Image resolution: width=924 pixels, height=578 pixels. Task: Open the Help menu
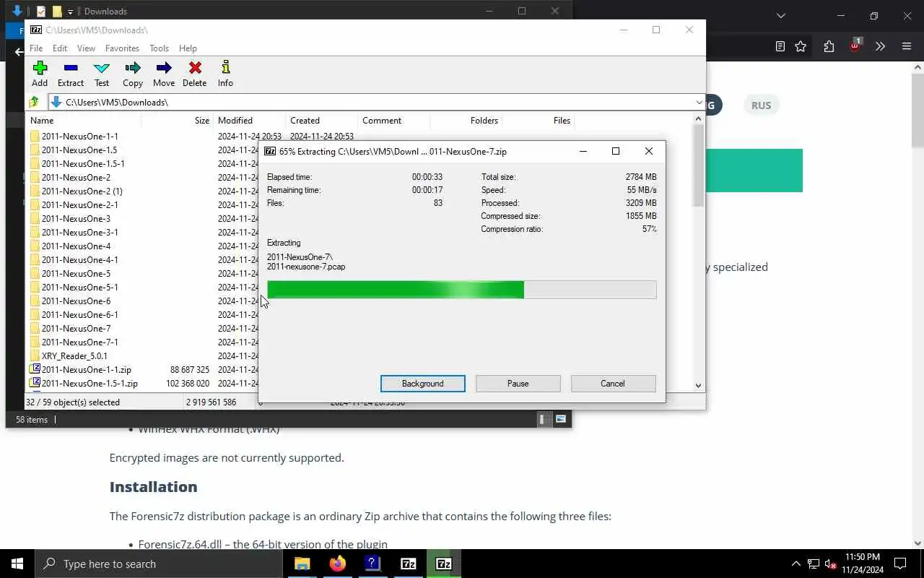(x=188, y=48)
